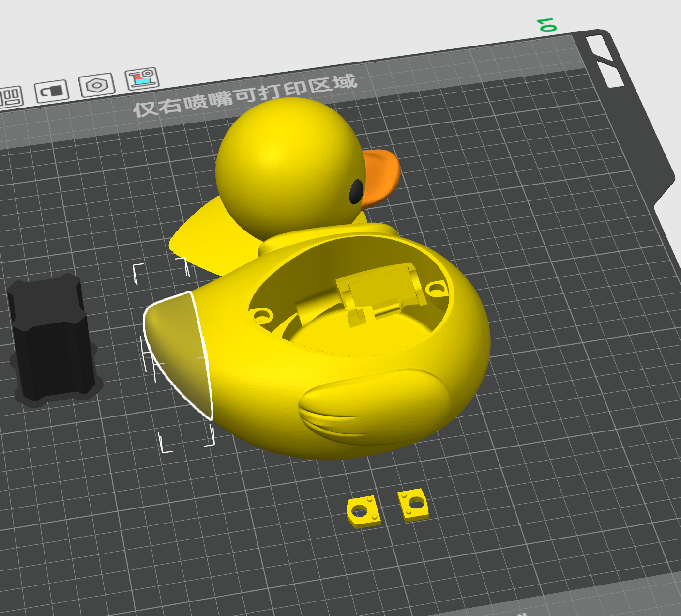Click the left screw boss inside duck body
Viewport: 681px width, 616px height.
[x=261, y=316]
